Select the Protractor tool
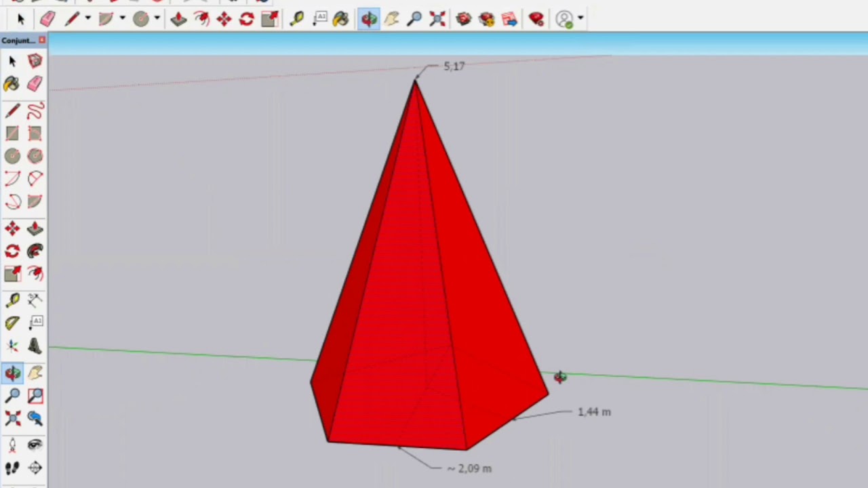This screenshot has height=488, width=868. click(12, 323)
